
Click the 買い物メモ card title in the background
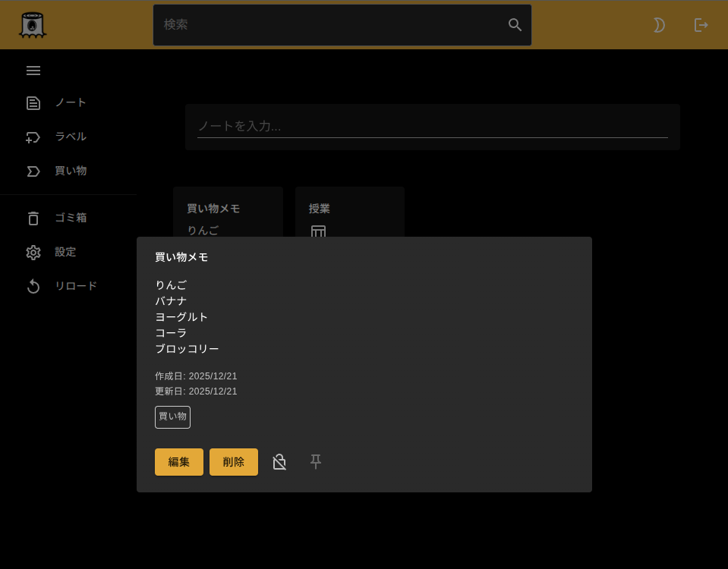tap(213, 209)
